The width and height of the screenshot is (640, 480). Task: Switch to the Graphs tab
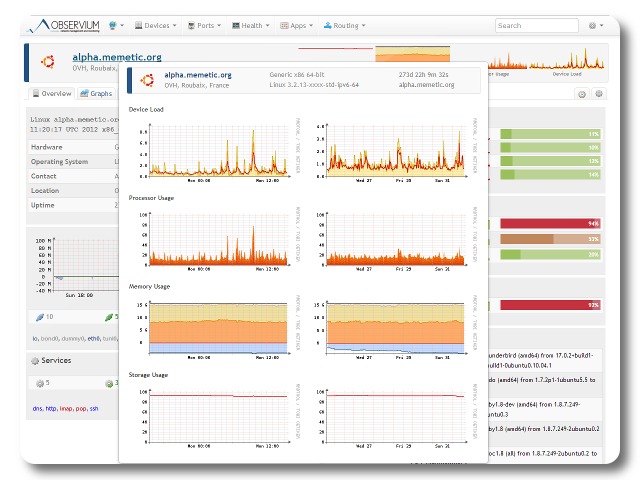[97, 93]
